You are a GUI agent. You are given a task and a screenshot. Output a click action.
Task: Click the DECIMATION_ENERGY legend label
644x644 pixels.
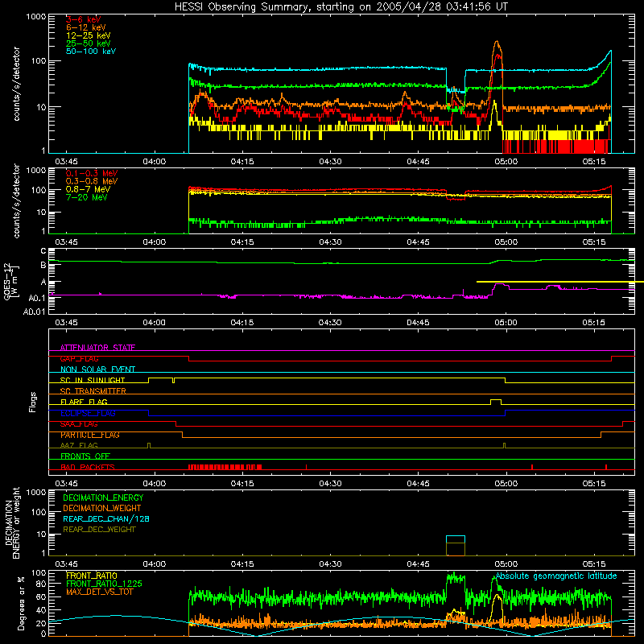[x=103, y=497]
